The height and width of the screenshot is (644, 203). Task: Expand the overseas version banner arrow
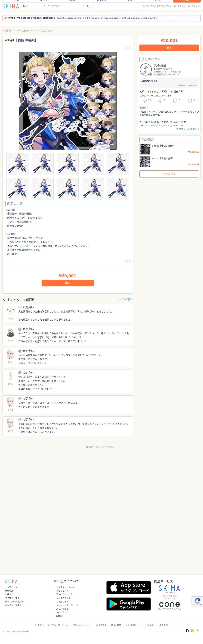[x=198, y=18]
